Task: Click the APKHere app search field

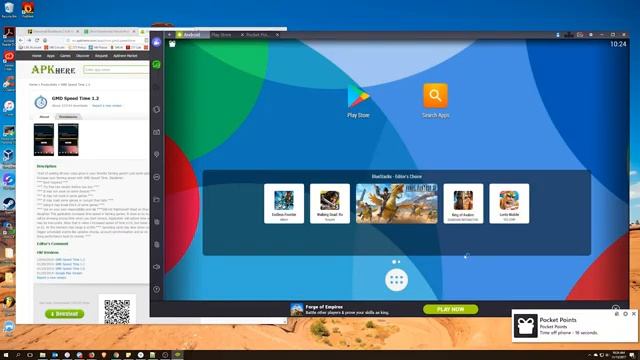Action: click(x=116, y=70)
